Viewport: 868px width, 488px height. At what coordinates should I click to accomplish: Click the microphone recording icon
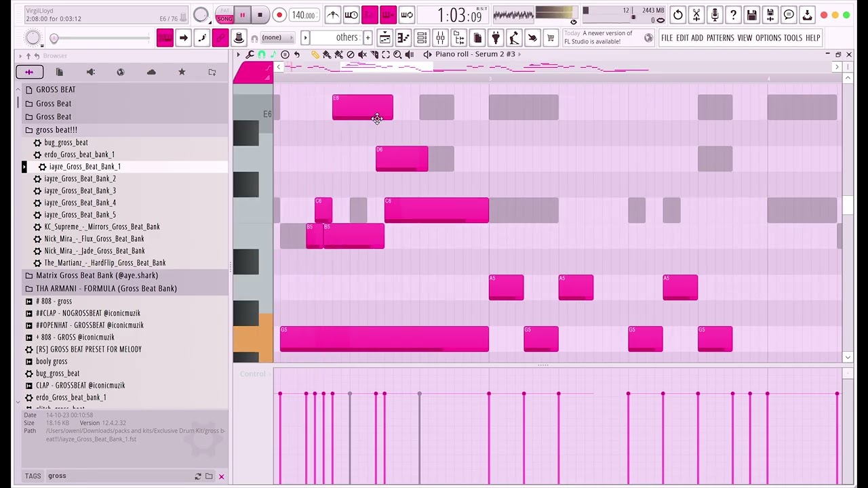point(715,15)
